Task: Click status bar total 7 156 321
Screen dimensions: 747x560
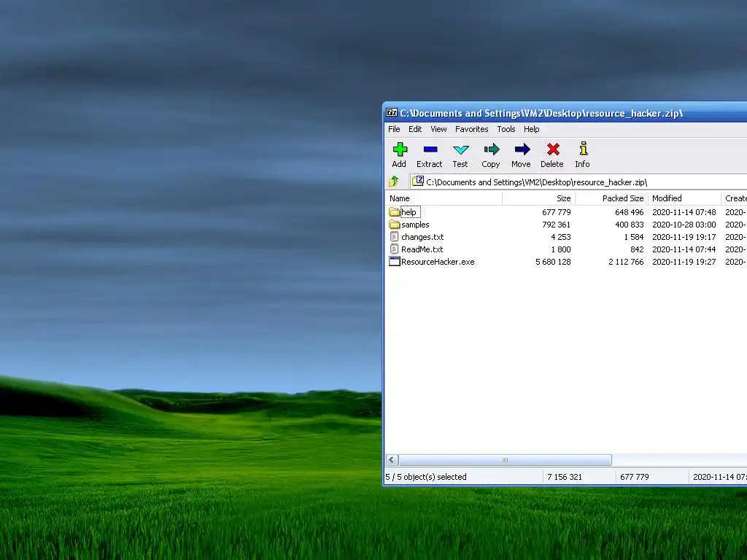Action: point(565,477)
